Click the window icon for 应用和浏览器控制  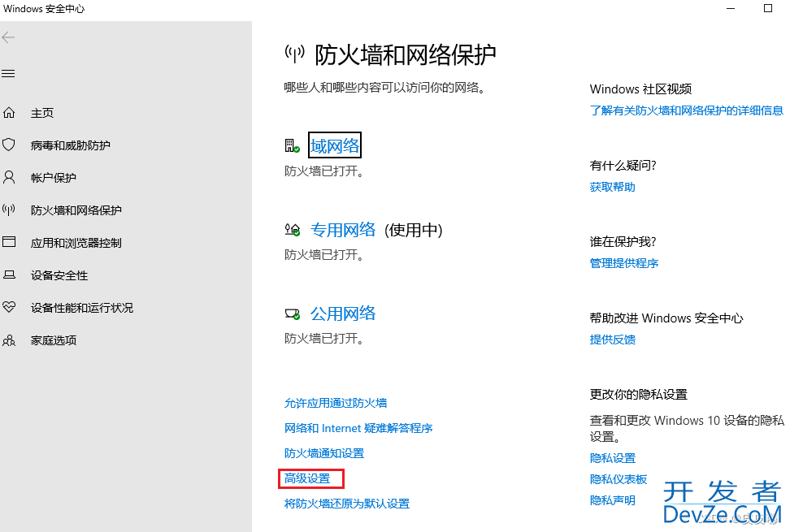coord(9,242)
